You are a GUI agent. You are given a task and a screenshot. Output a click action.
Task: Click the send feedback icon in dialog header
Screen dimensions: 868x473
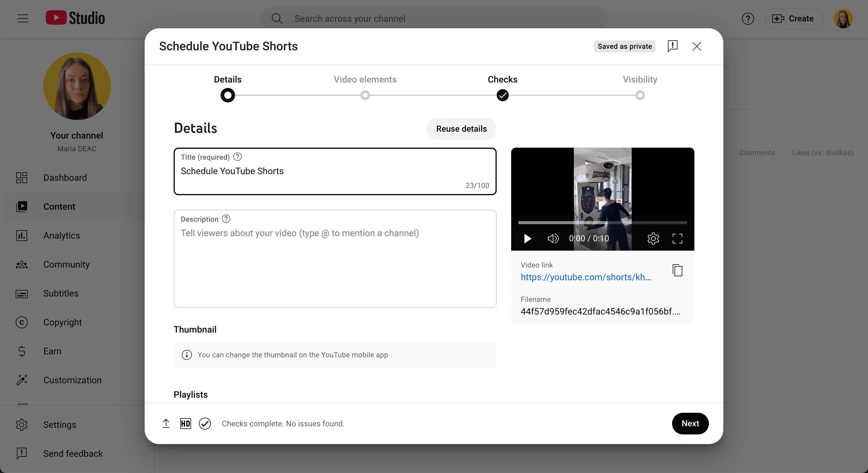point(672,46)
